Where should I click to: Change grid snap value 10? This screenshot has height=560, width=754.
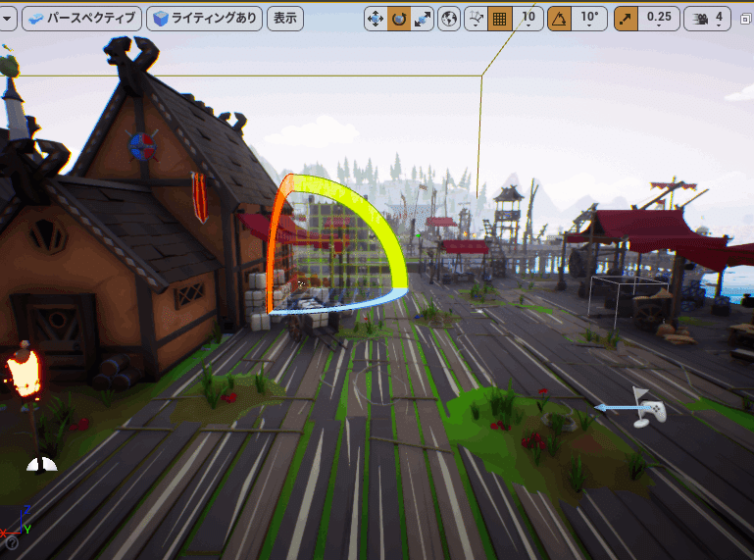click(528, 19)
